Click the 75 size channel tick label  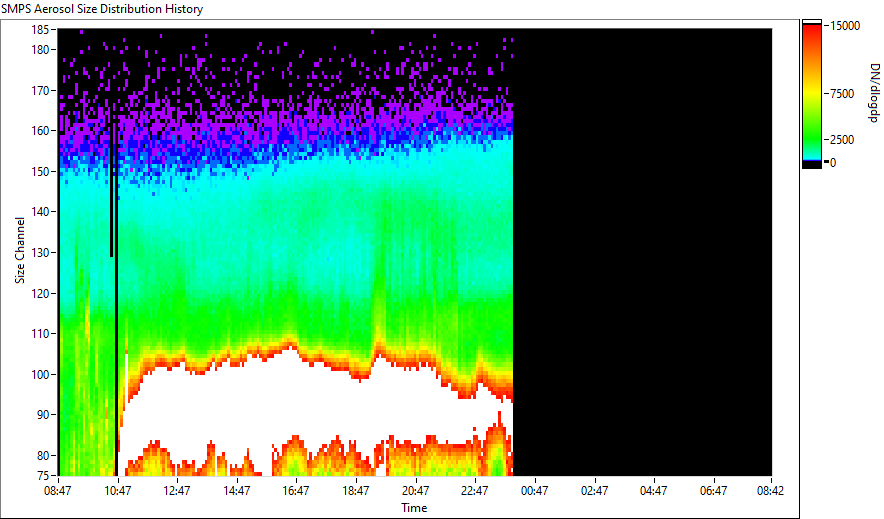(43, 476)
